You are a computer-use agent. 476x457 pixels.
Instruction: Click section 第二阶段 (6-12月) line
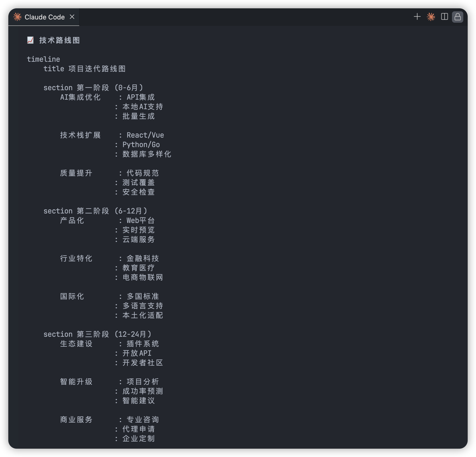[x=95, y=211]
